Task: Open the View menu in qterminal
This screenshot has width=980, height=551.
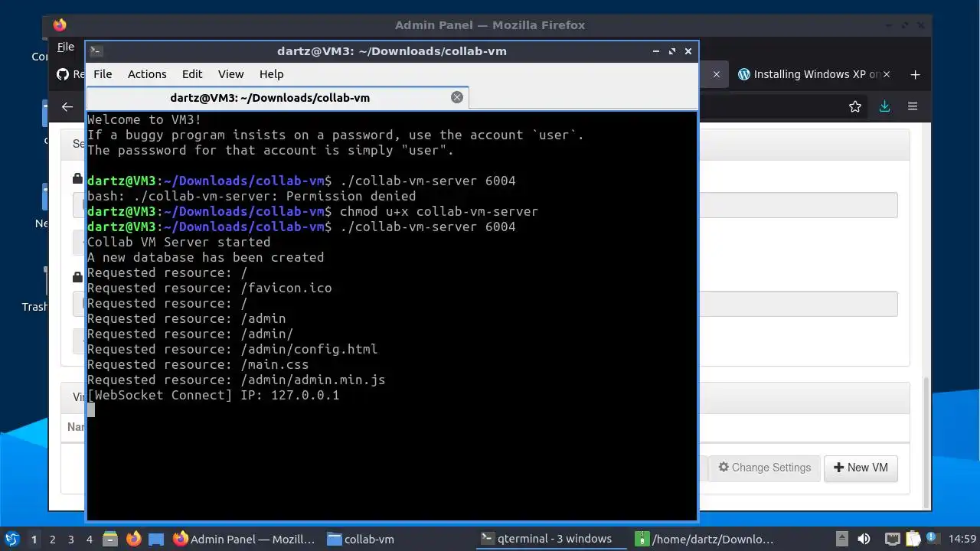Action: pos(230,74)
